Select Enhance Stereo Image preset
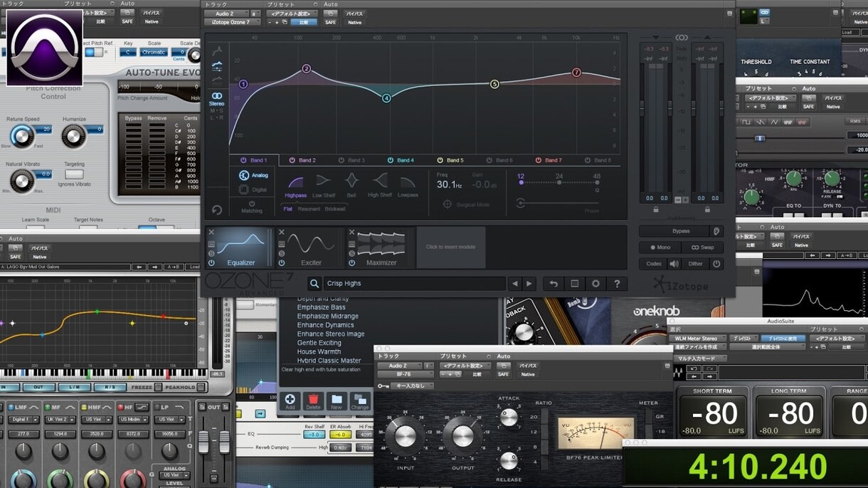The width and height of the screenshot is (868, 488). tap(331, 334)
